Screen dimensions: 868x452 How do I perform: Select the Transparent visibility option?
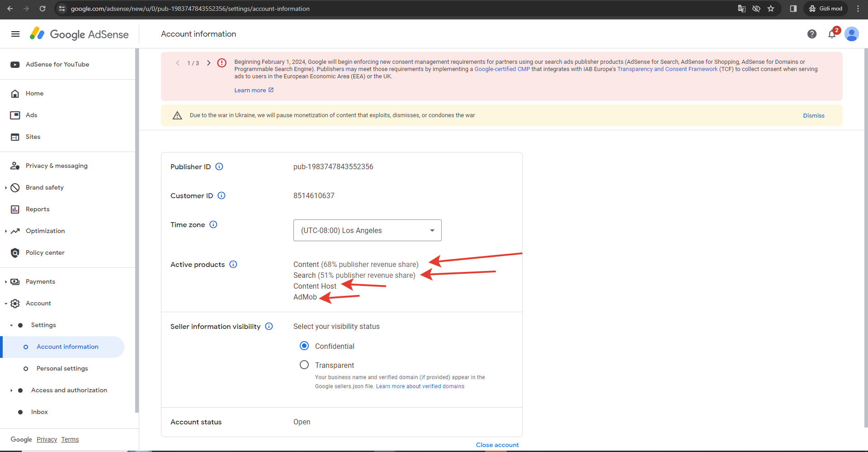coord(304,365)
